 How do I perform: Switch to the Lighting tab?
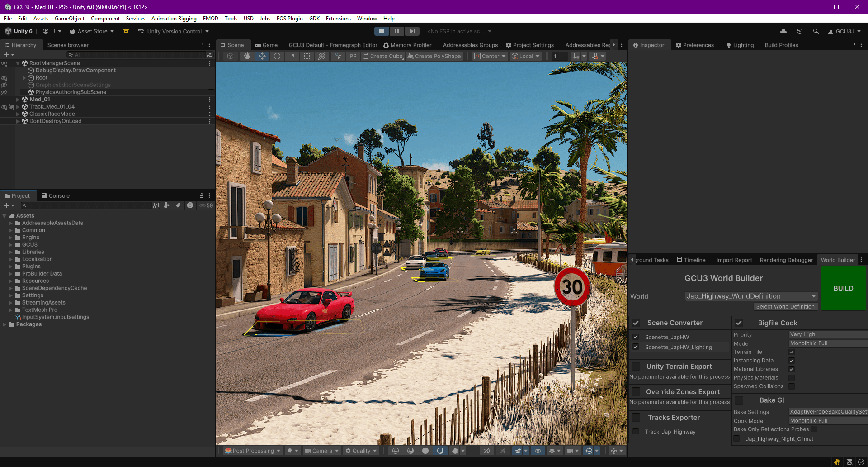[740, 45]
